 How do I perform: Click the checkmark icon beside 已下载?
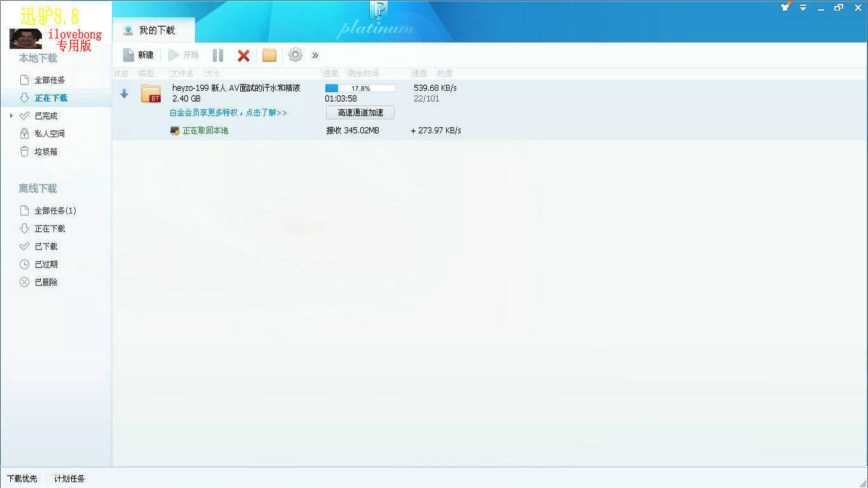25,246
